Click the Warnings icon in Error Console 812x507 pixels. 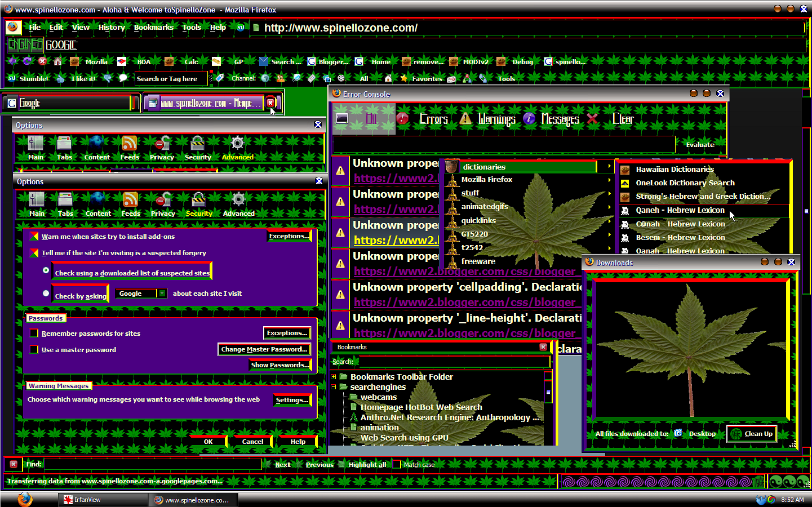click(466, 119)
